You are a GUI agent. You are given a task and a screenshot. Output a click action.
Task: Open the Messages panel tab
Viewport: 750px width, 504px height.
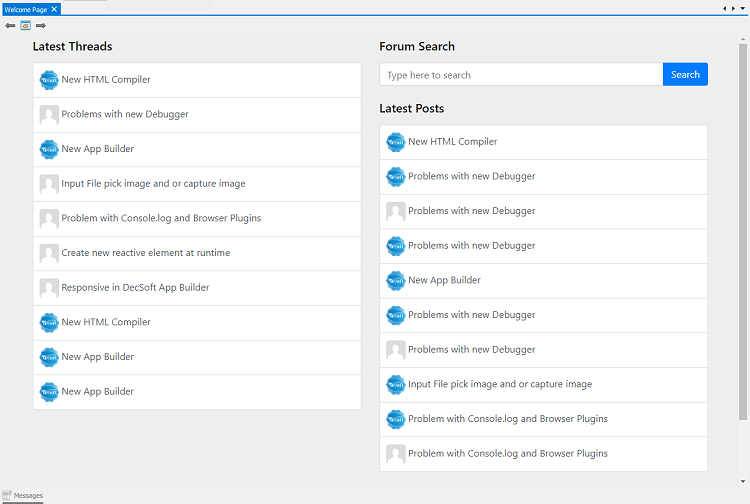coord(22,495)
